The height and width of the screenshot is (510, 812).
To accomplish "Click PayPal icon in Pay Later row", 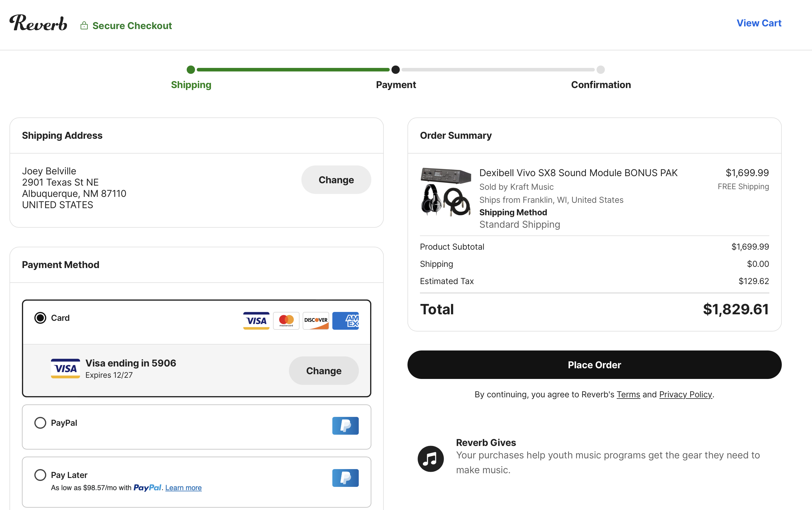I will [345, 478].
